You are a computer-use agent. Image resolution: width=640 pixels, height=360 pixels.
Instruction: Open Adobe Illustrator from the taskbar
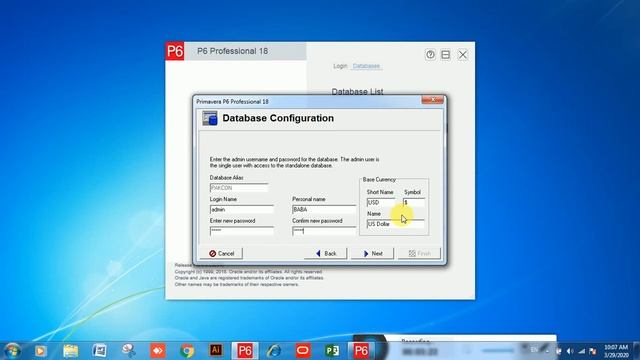click(216, 350)
